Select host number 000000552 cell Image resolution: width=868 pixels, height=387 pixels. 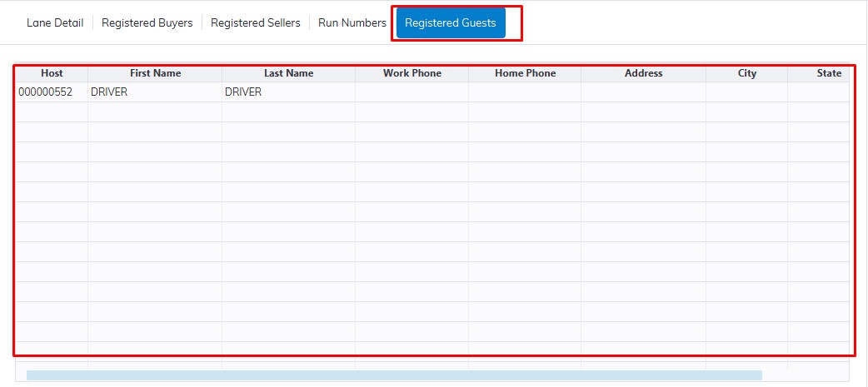[46, 92]
